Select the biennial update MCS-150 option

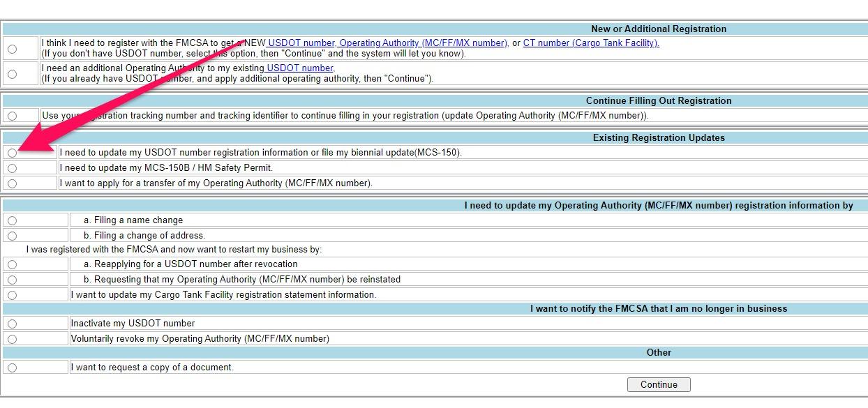click(x=12, y=152)
